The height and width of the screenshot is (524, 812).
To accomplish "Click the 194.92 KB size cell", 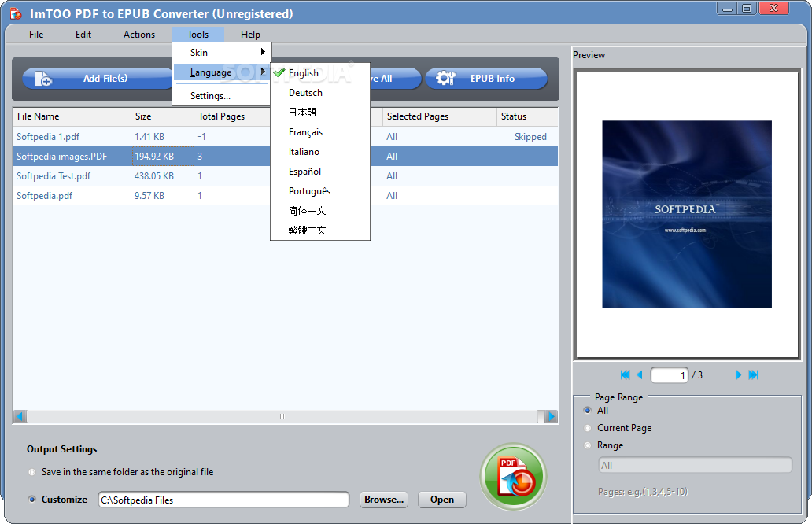I will pos(153,157).
